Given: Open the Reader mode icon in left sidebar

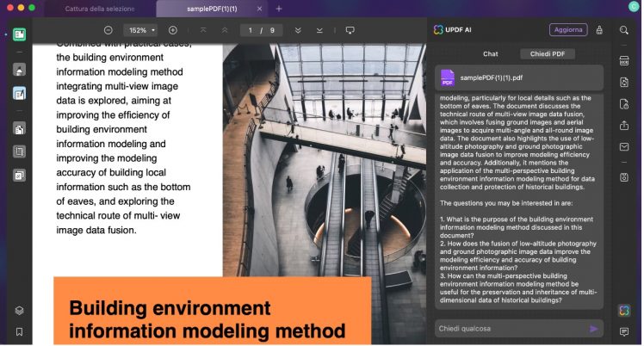Looking at the screenshot, I should click(19, 35).
